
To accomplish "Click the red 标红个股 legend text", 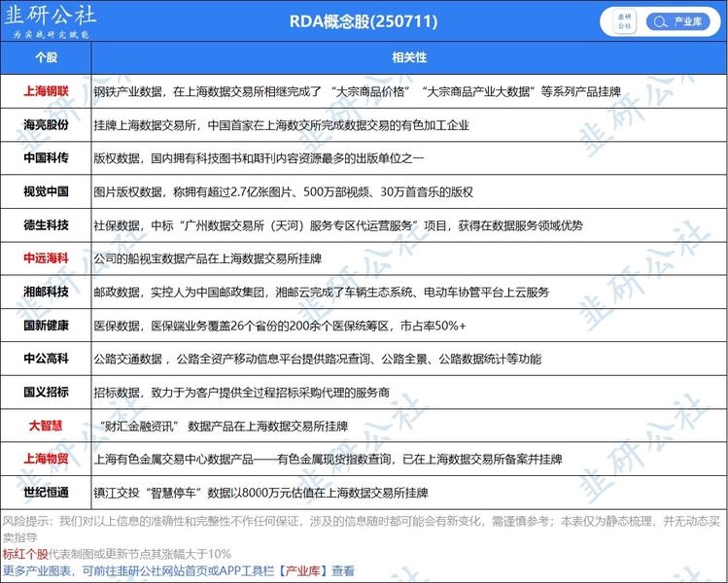I will (25, 554).
